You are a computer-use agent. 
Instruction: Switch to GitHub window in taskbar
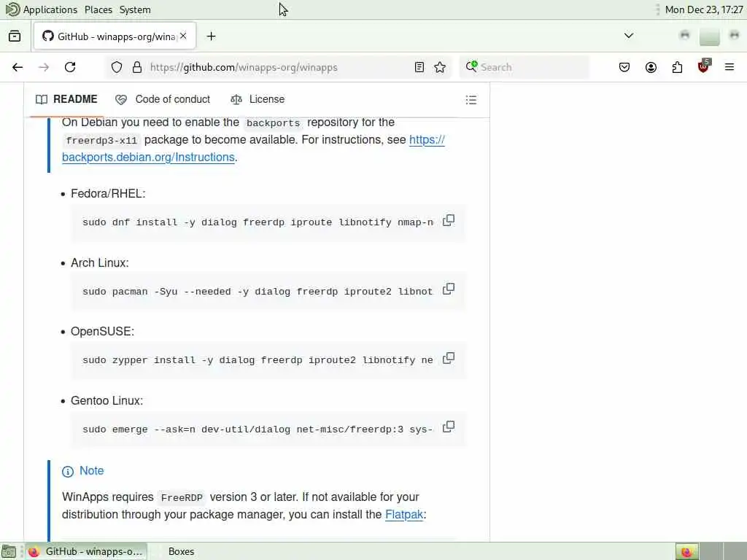click(86, 551)
